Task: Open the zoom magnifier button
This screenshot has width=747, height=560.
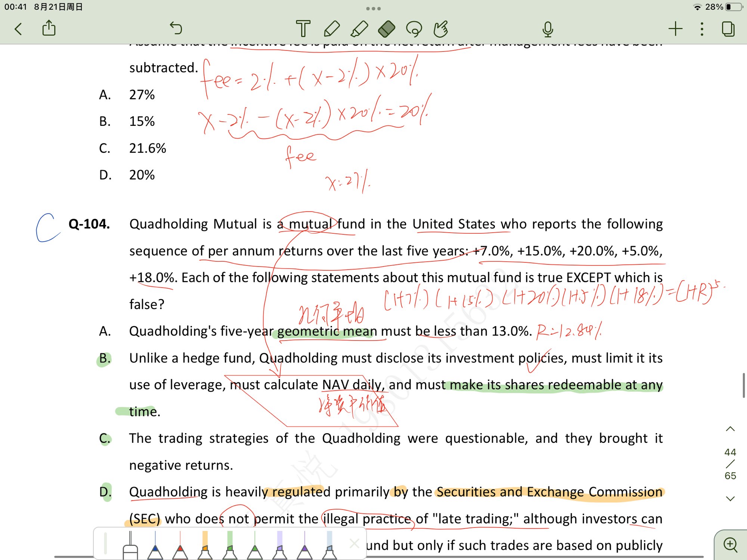Action: pos(730,545)
